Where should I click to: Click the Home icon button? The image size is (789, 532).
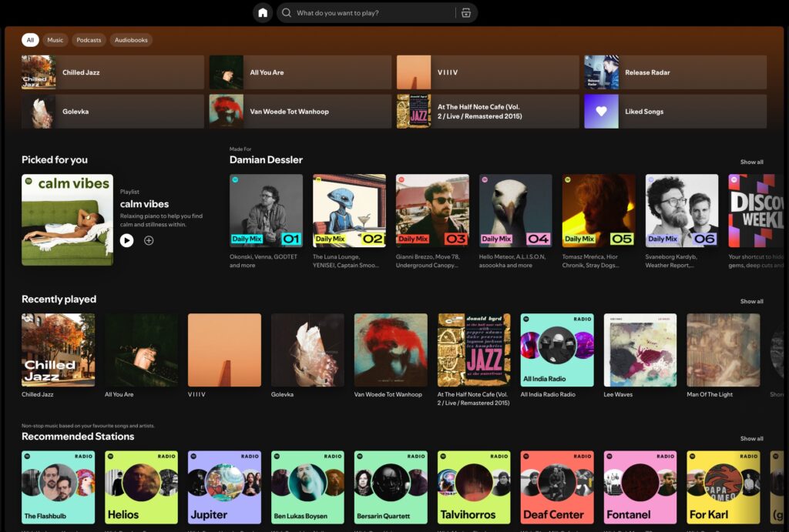(263, 13)
